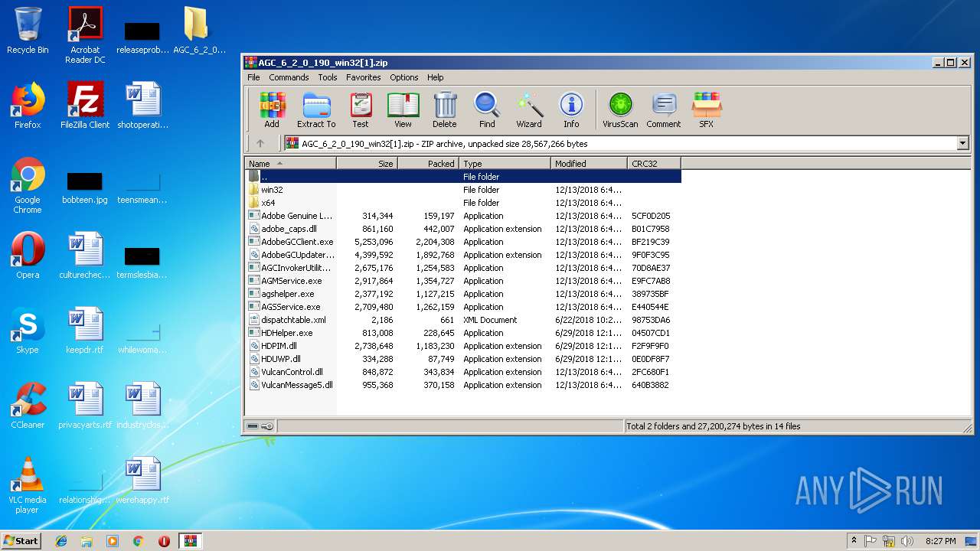Expand the archive path dropdown
This screenshot has height=551, width=980.
tap(962, 144)
